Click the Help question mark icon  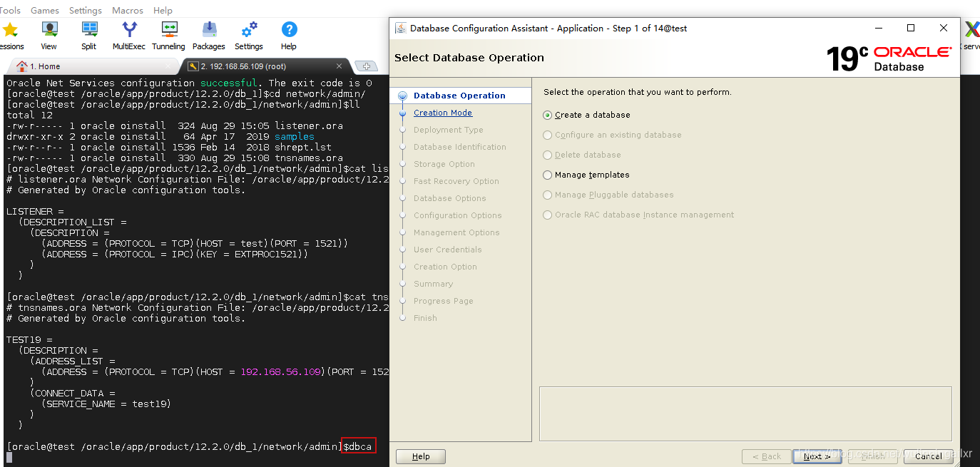pos(289,35)
